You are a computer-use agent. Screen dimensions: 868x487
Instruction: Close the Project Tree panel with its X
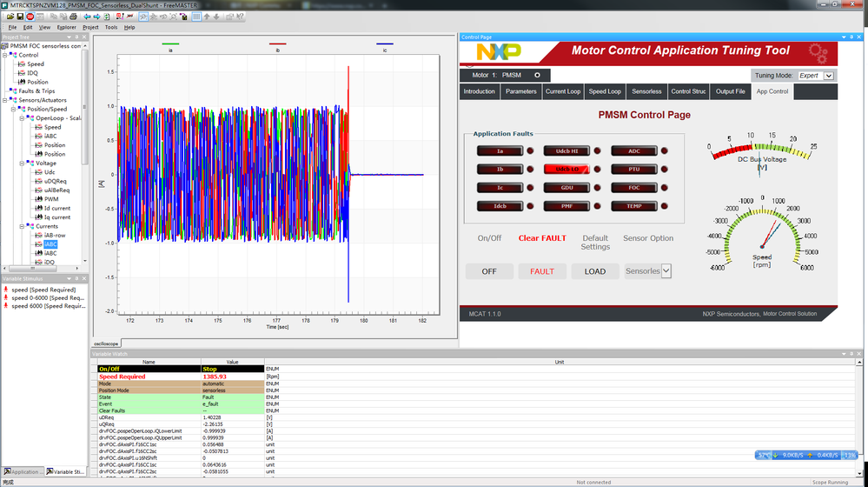tap(84, 37)
